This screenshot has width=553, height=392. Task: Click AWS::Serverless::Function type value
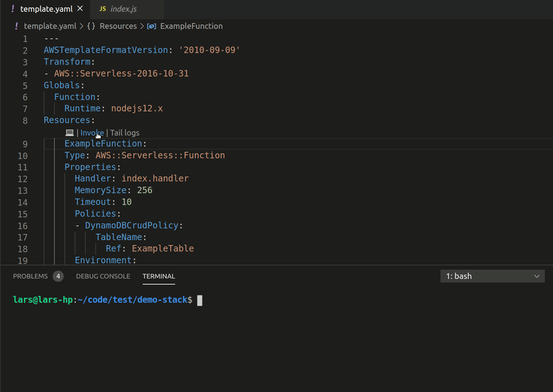pyautogui.click(x=160, y=156)
